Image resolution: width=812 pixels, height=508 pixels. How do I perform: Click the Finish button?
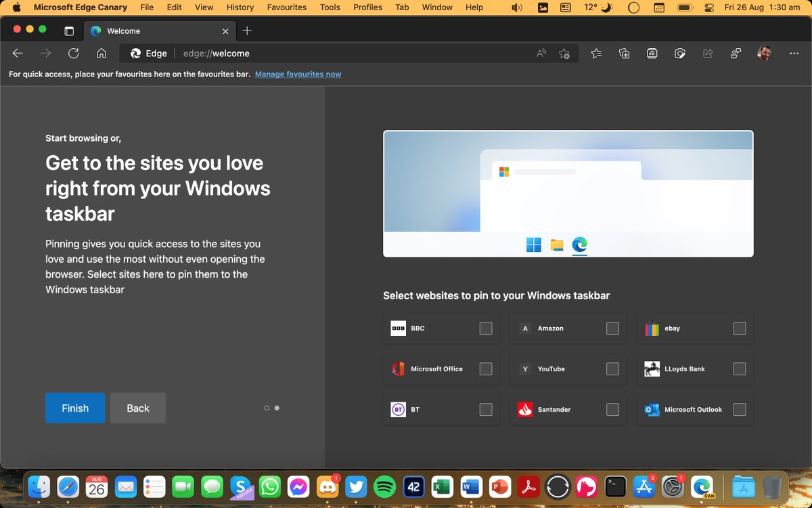point(75,408)
